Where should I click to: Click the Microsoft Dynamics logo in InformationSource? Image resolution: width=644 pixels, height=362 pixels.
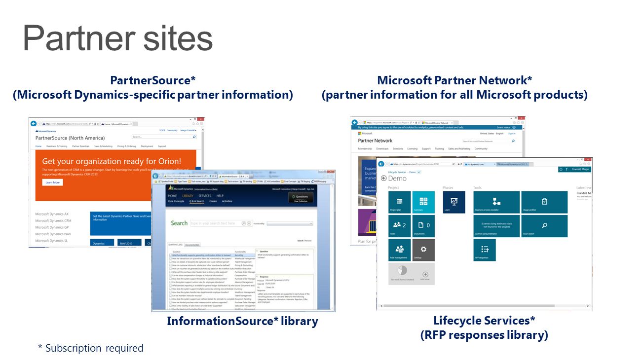tap(180, 188)
